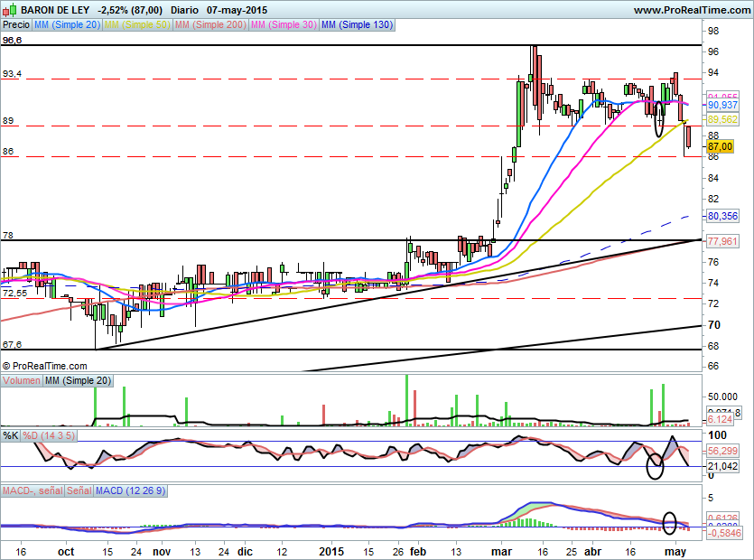Click the mar month marker on time axis

coord(501,552)
